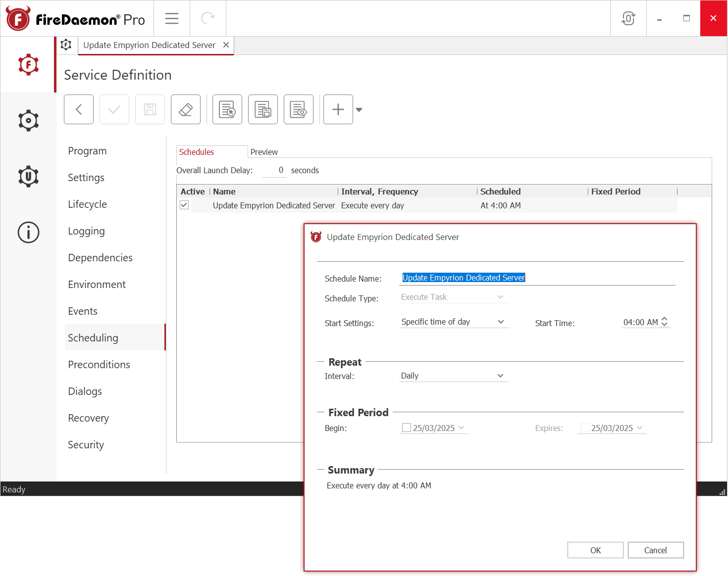The height and width of the screenshot is (576, 728).
Task: Click the refresh arrow icon
Action: click(208, 18)
